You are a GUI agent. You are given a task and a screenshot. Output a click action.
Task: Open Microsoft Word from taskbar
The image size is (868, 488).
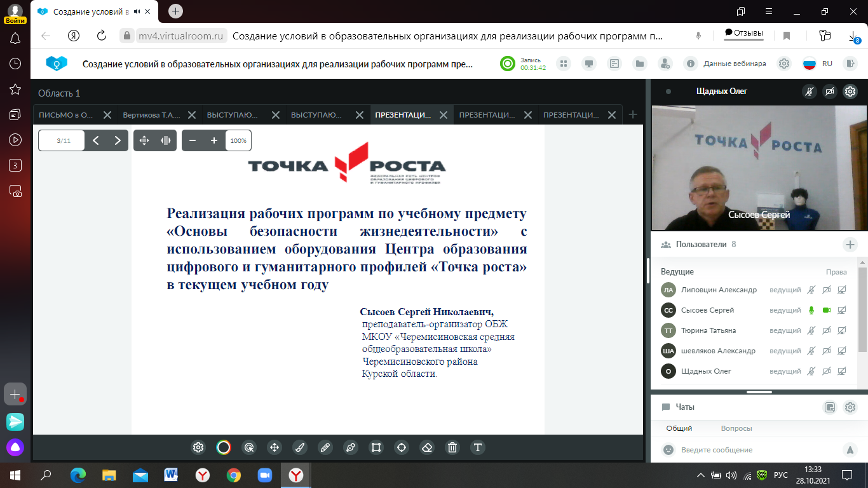click(x=172, y=475)
